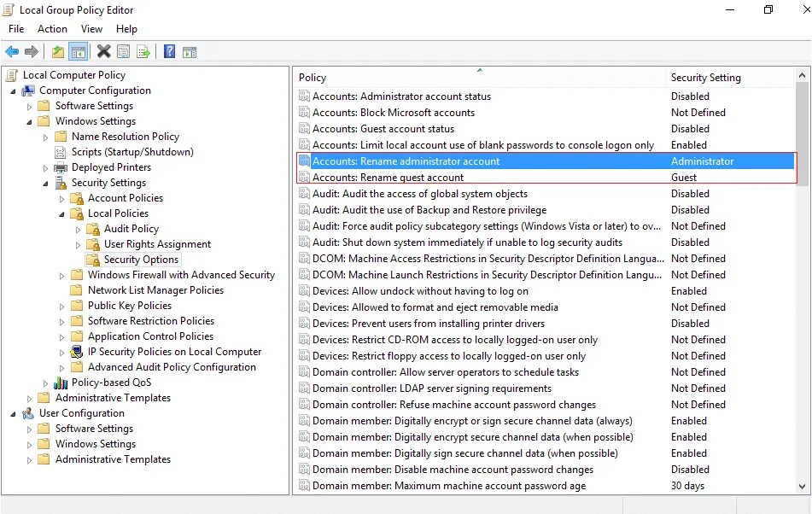Click the '30 days' security setting value
812x514 pixels.
point(687,486)
